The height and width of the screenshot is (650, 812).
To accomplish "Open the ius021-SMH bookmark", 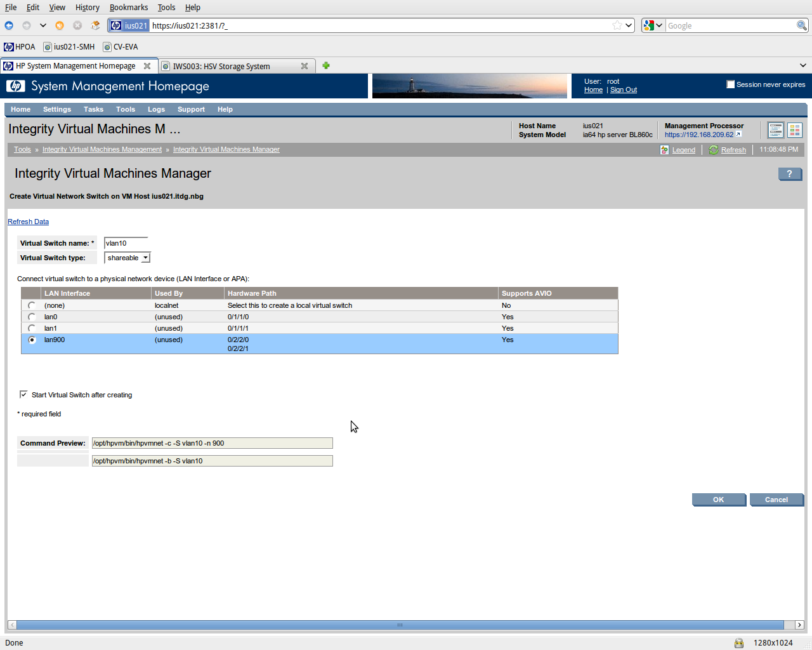I will 69,46.
